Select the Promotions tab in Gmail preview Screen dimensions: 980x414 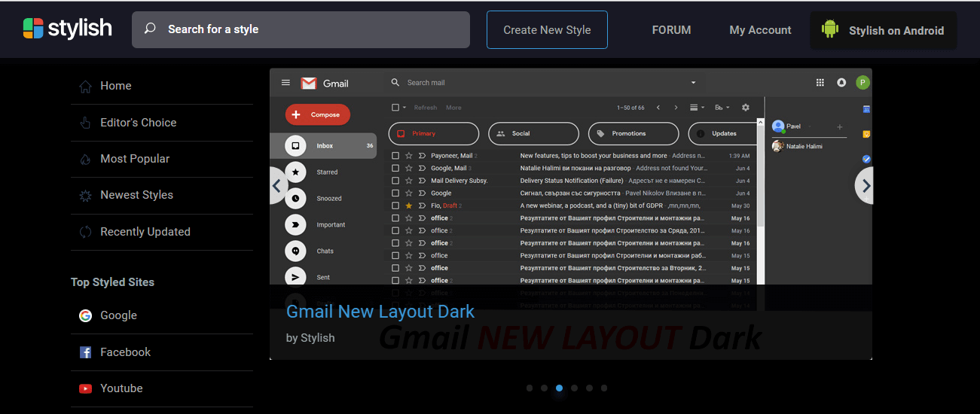tap(633, 133)
